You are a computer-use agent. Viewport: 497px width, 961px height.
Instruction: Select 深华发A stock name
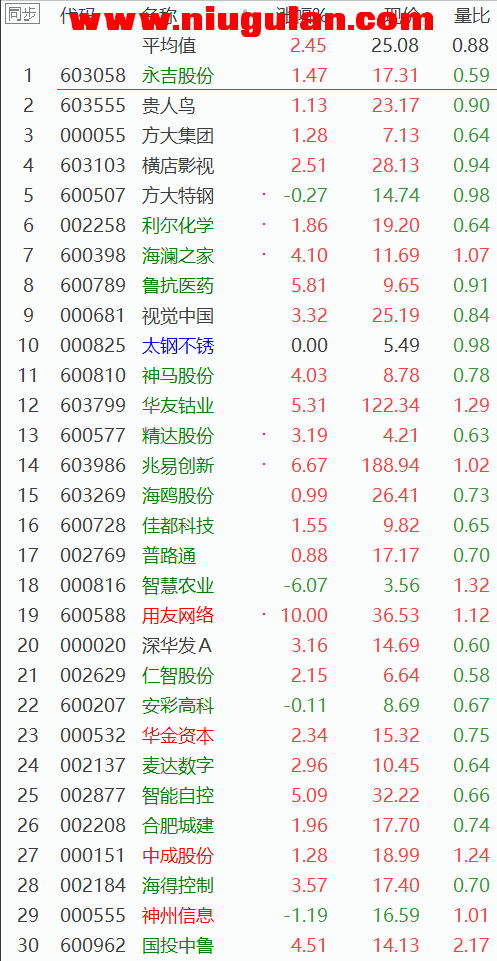(x=176, y=646)
